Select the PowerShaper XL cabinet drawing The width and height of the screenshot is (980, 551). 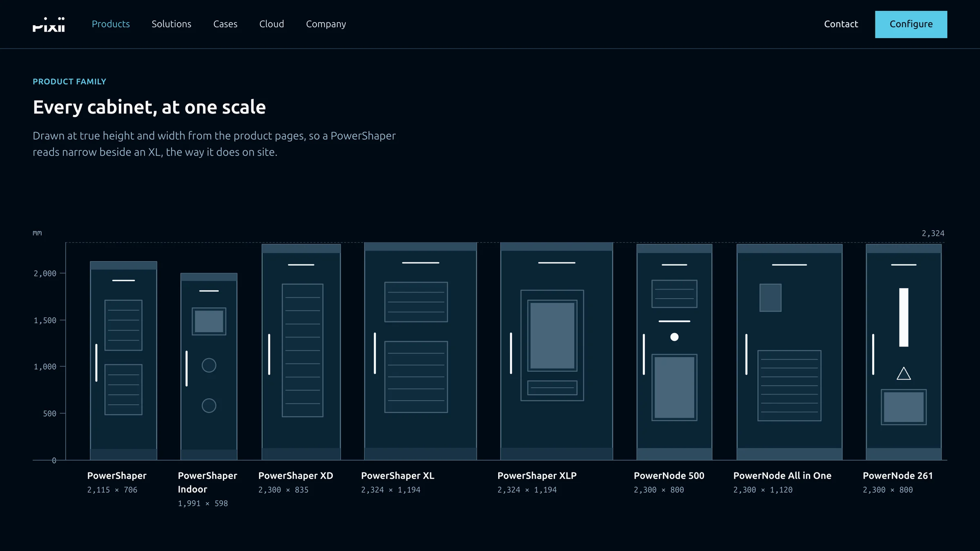420,351
